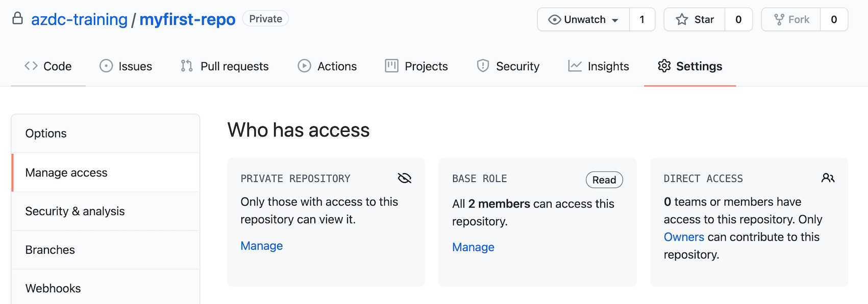The image size is (868, 304).
Task: Switch to the Code tab
Action: click(x=48, y=66)
